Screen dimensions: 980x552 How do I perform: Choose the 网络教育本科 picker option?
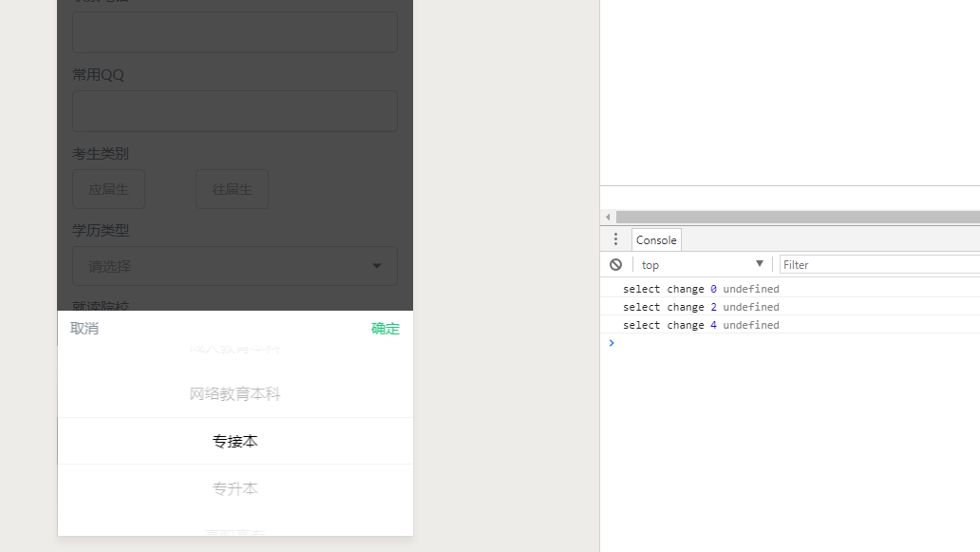tap(235, 394)
